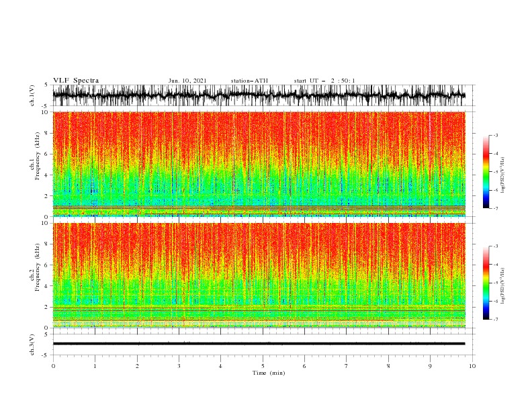Click the 'Time (min)' axis label
The width and height of the screenshot is (532, 411).
click(269, 373)
